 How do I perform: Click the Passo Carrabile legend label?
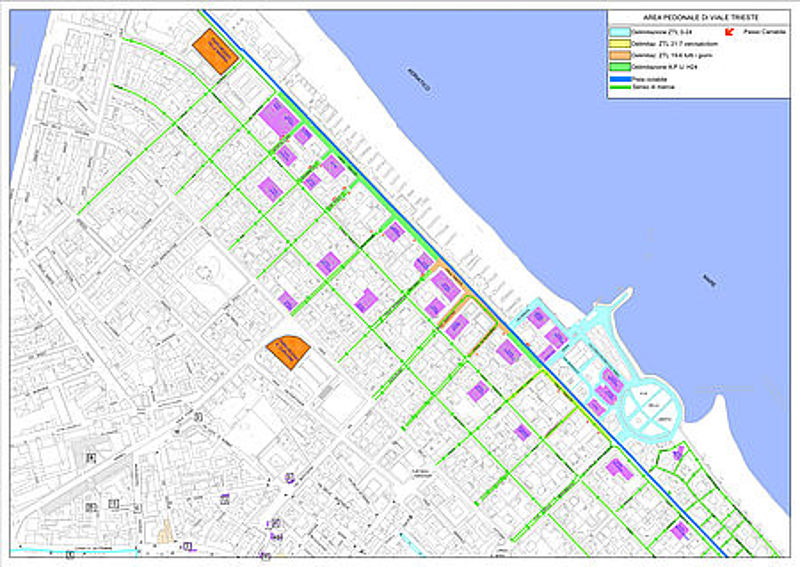[x=762, y=32]
